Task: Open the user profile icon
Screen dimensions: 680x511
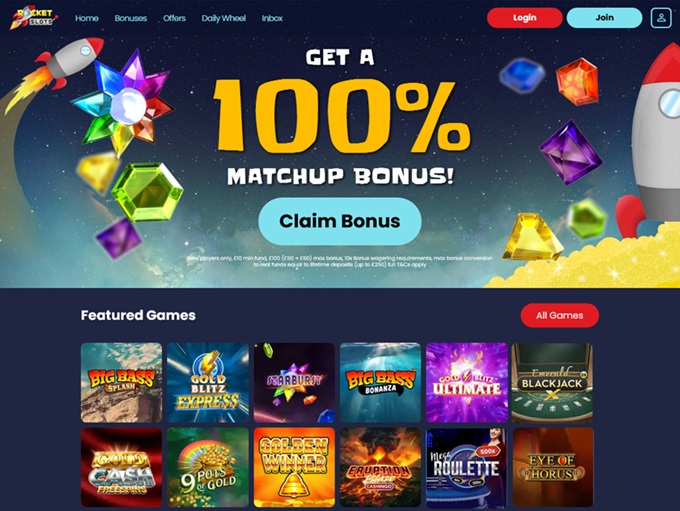Action: pyautogui.click(x=661, y=18)
